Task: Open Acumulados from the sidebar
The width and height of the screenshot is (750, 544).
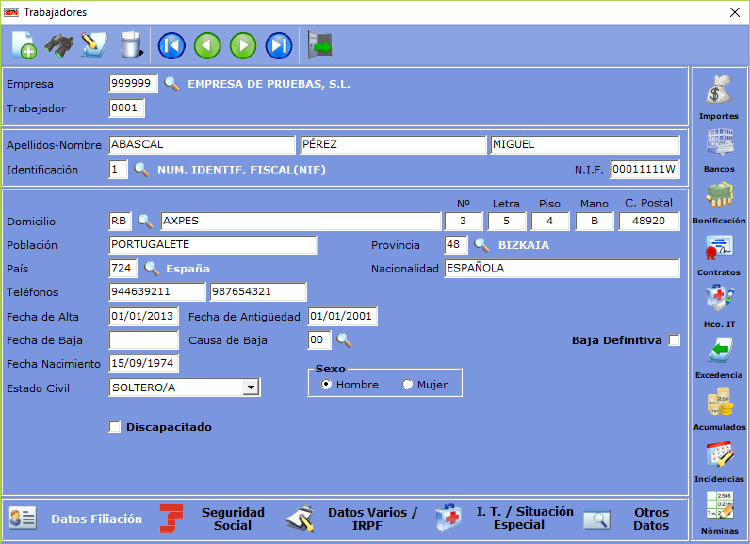Action: pos(718,410)
